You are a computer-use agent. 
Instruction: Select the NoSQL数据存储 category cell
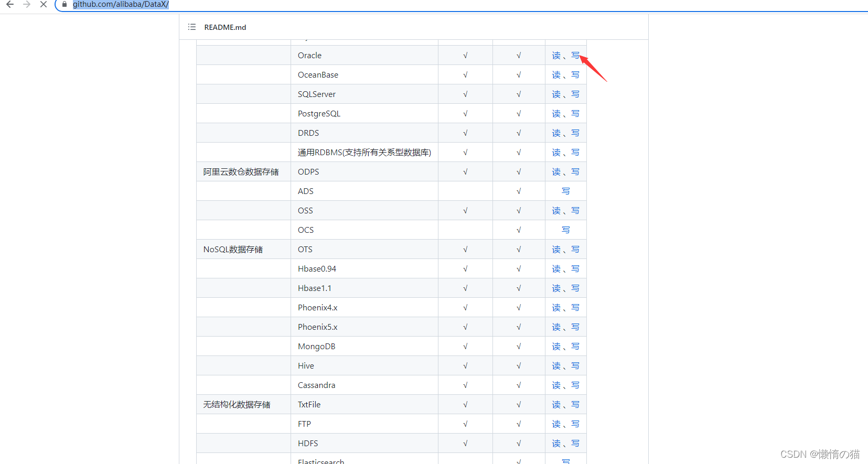(x=244, y=250)
